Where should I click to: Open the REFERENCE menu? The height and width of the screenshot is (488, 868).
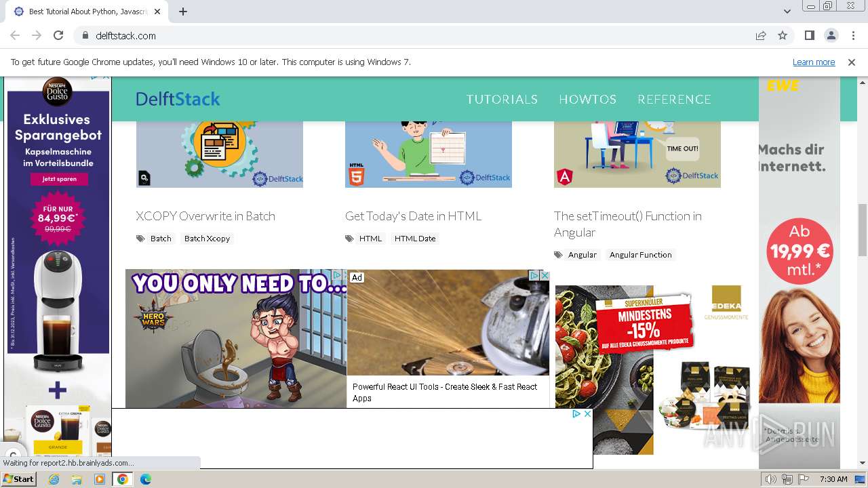tap(674, 99)
